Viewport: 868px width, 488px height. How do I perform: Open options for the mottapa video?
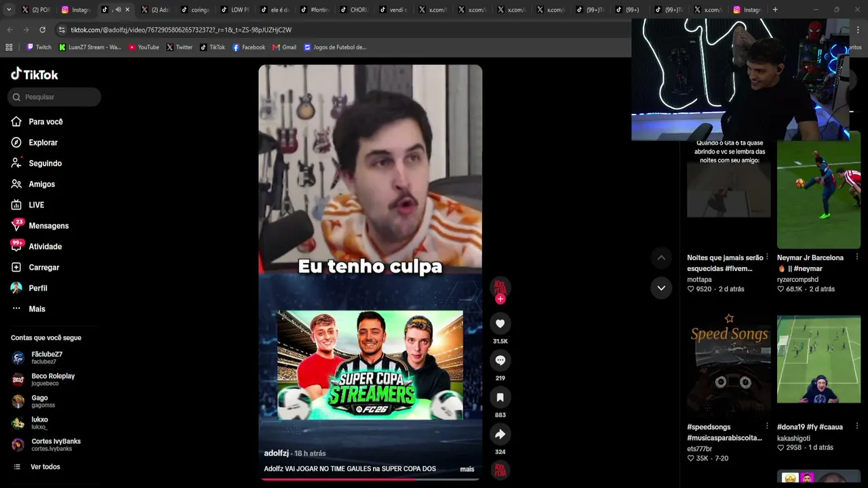pos(767,258)
